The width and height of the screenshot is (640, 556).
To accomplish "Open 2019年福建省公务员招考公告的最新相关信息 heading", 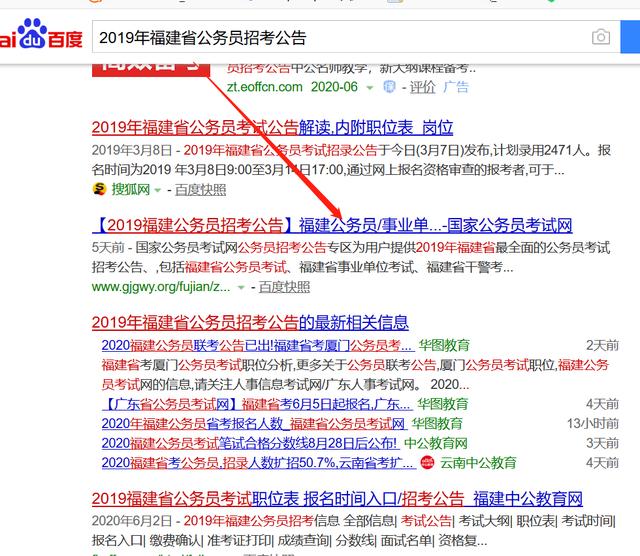I will coord(250,323).
